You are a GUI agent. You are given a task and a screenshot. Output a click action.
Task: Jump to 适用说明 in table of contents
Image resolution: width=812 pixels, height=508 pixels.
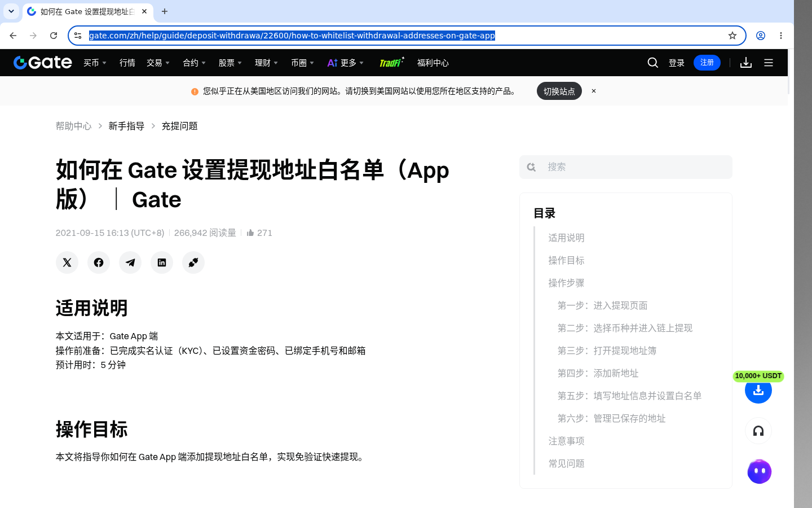point(566,238)
